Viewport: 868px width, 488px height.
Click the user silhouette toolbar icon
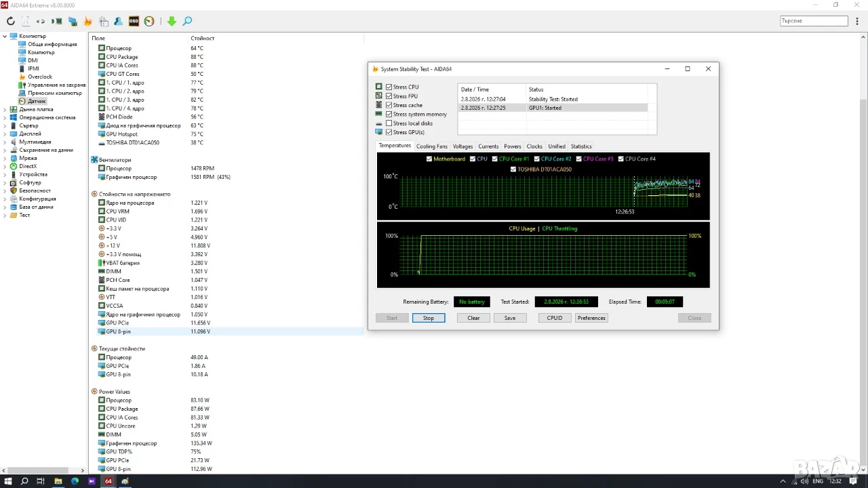(x=119, y=21)
